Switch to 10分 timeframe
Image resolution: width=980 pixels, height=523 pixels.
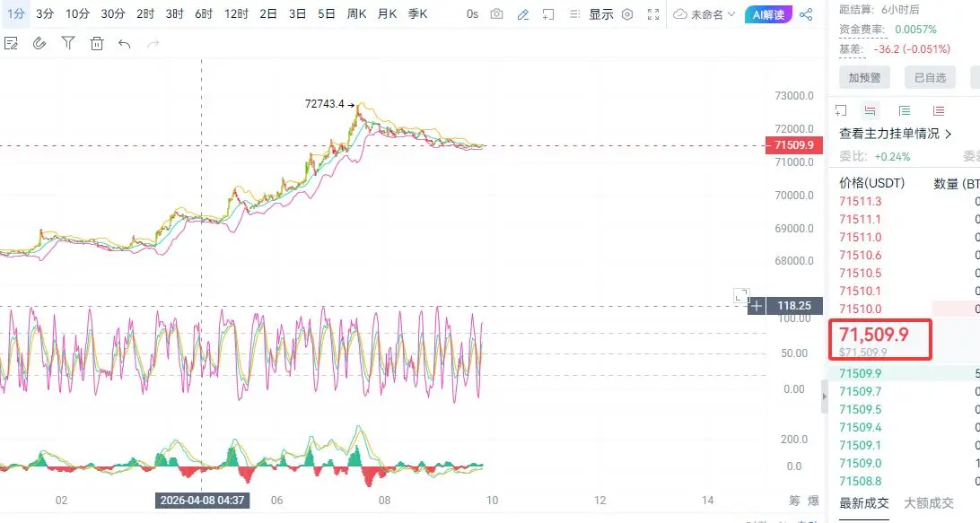click(x=77, y=13)
